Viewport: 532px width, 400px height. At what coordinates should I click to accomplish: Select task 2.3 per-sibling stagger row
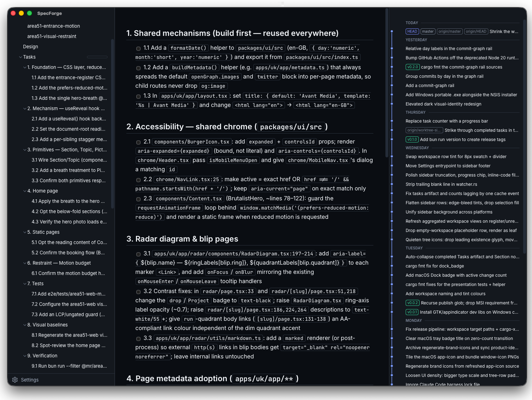coord(69,139)
